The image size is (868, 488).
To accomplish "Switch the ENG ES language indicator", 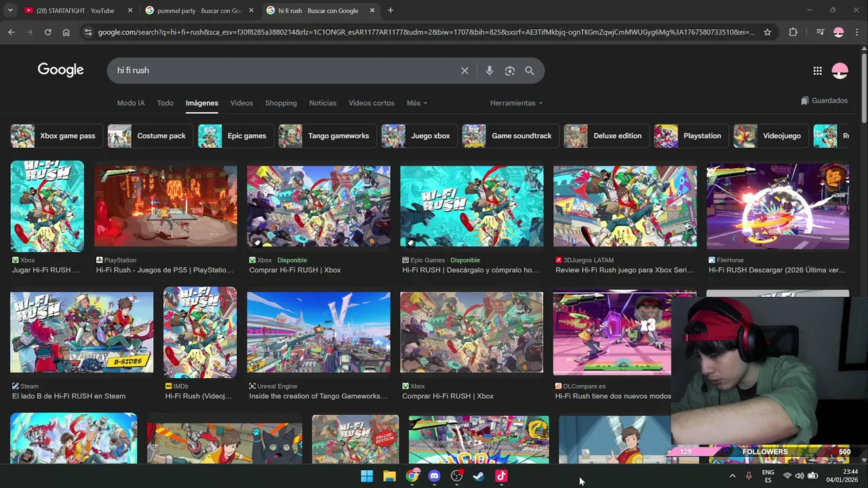I will point(768,476).
